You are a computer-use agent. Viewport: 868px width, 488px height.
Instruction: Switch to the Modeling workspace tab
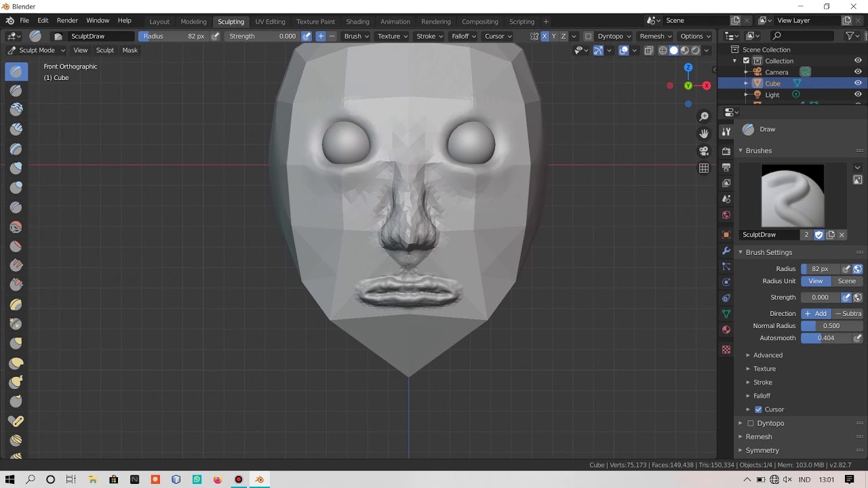[193, 21]
